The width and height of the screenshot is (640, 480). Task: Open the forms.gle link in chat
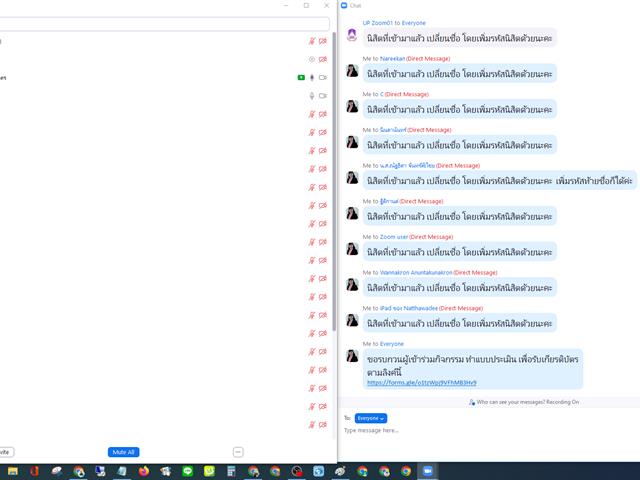click(x=421, y=382)
